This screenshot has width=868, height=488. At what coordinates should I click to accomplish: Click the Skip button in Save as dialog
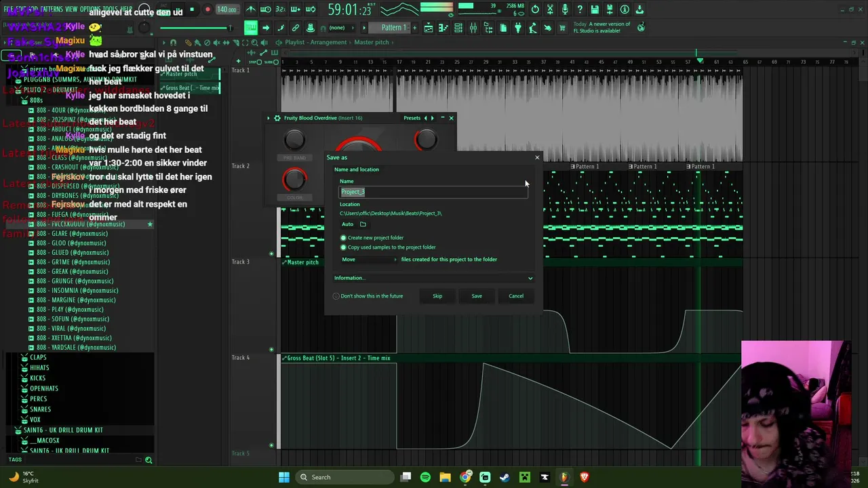point(437,296)
